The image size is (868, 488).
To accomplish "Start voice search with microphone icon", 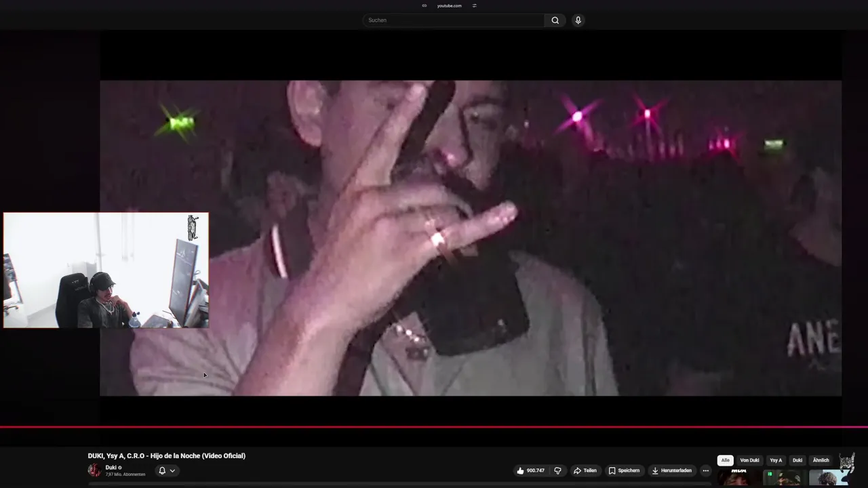I will [578, 20].
